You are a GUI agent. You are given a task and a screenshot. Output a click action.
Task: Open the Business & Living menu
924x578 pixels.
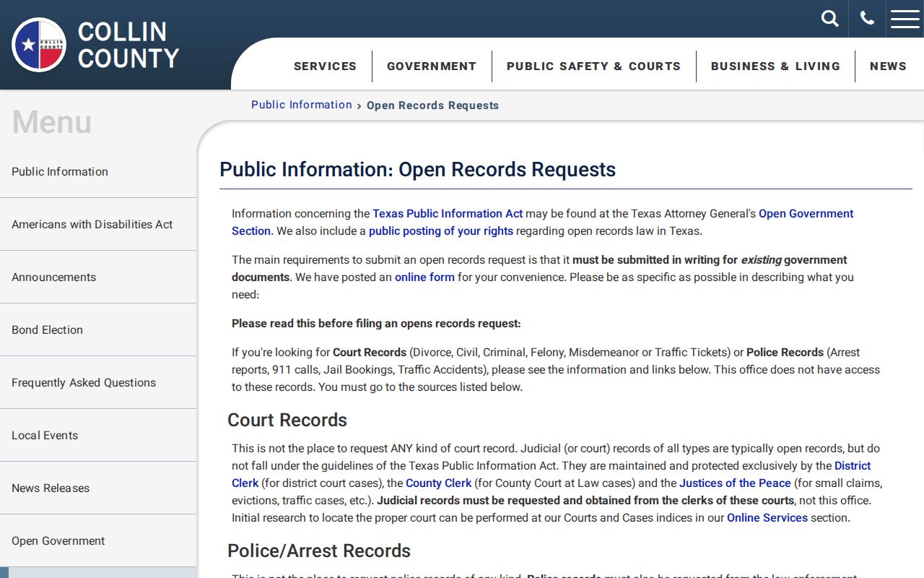click(x=775, y=66)
